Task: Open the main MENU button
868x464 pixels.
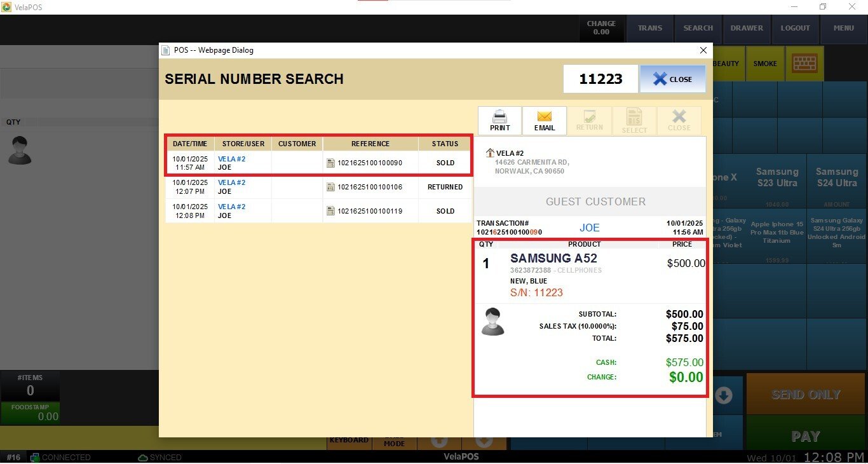Action: click(843, 29)
